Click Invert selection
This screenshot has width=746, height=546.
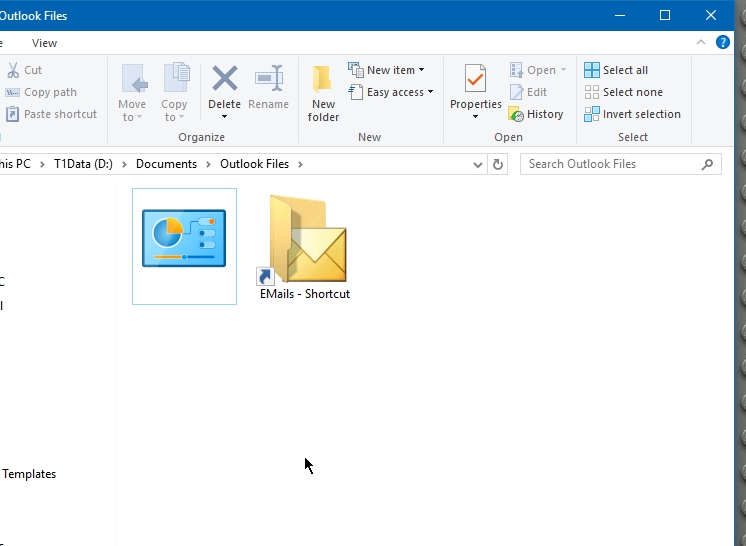pos(632,114)
